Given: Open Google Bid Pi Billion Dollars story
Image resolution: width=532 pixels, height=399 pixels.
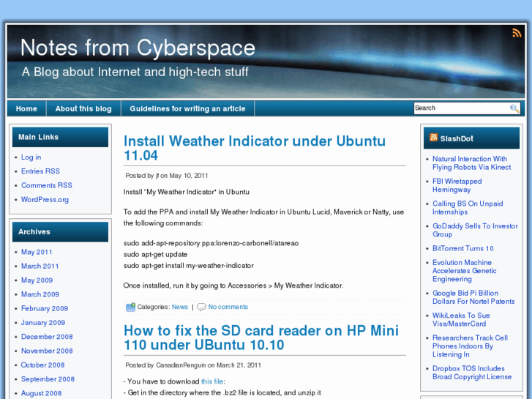Looking at the screenshot, I should 473,297.
